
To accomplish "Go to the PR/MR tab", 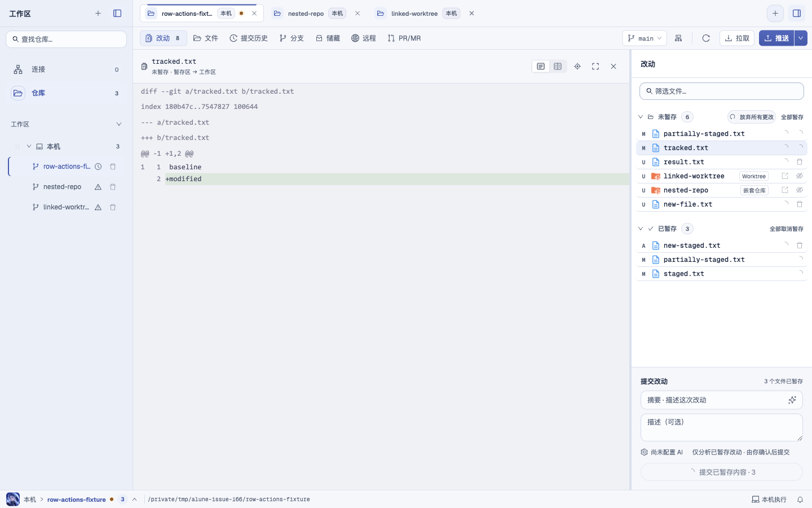I will (404, 38).
